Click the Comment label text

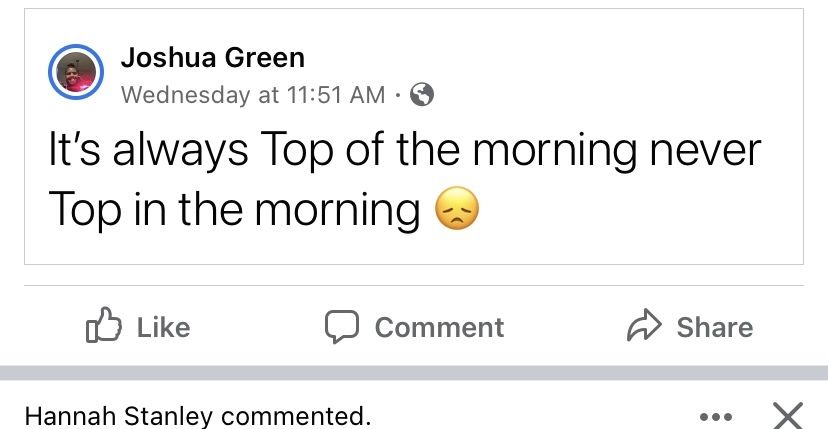pos(439,327)
